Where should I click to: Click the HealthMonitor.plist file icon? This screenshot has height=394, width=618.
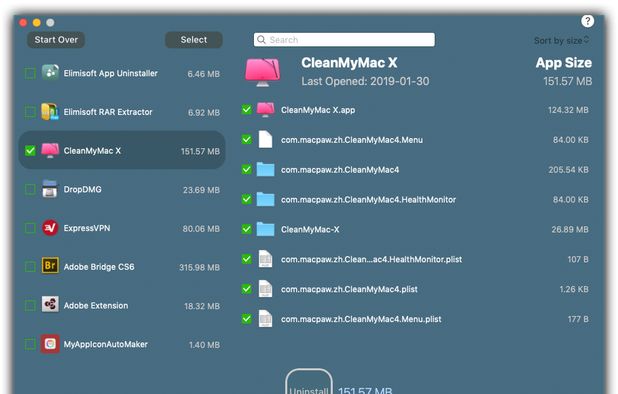265,259
